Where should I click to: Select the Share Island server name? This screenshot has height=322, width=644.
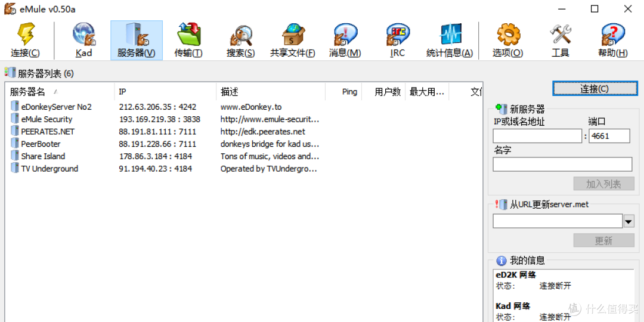43,156
